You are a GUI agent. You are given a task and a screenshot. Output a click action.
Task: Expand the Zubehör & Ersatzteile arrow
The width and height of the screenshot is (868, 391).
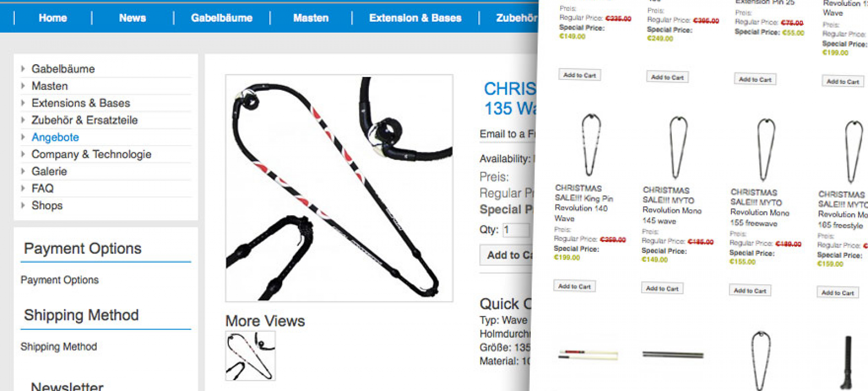(x=23, y=120)
